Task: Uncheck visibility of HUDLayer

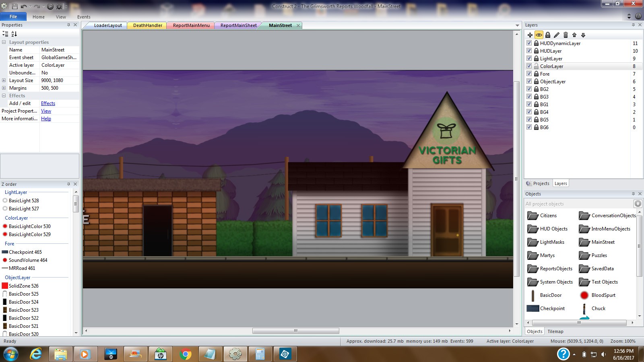Action: click(x=529, y=51)
